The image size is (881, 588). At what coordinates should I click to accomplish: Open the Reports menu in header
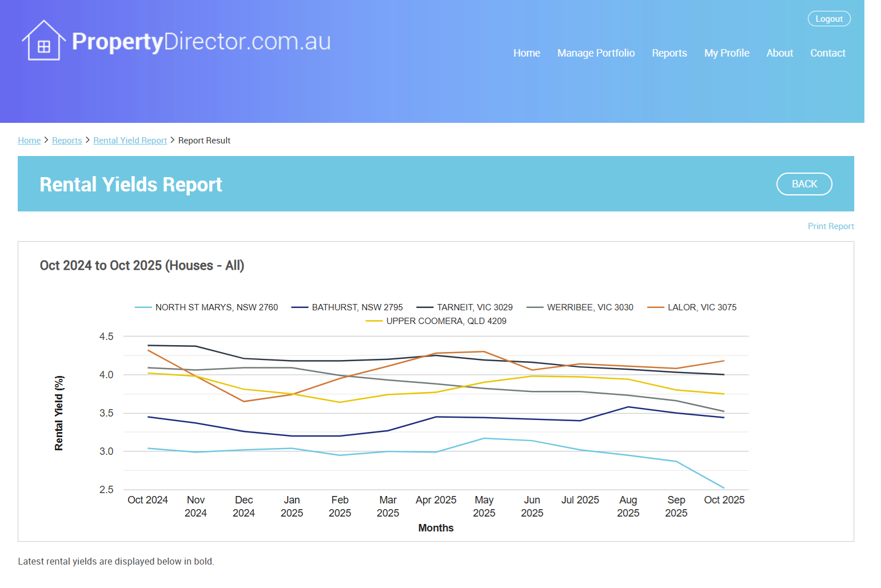click(x=669, y=53)
